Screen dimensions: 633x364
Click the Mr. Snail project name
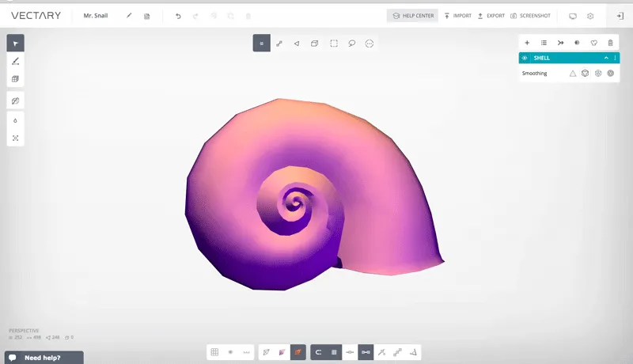point(96,16)
